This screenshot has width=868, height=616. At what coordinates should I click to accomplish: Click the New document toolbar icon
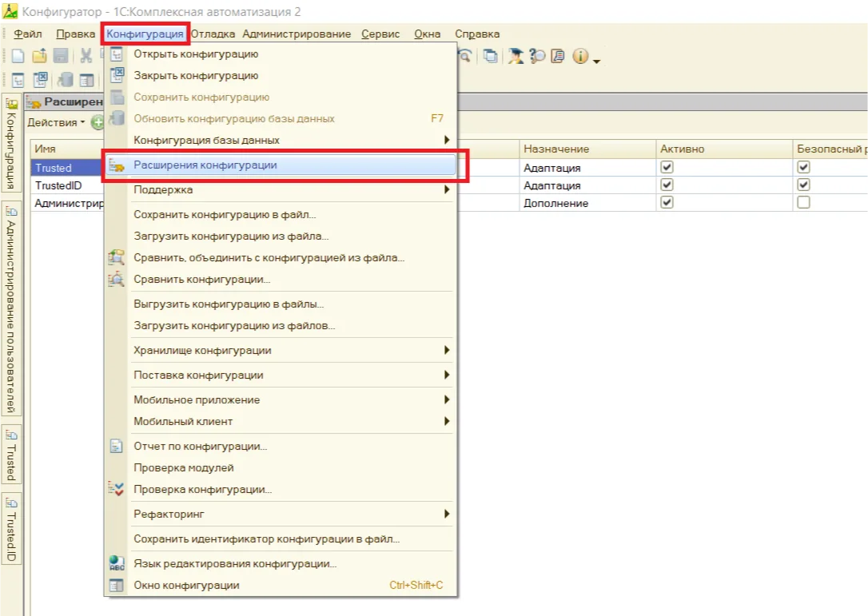coord(18,56)
